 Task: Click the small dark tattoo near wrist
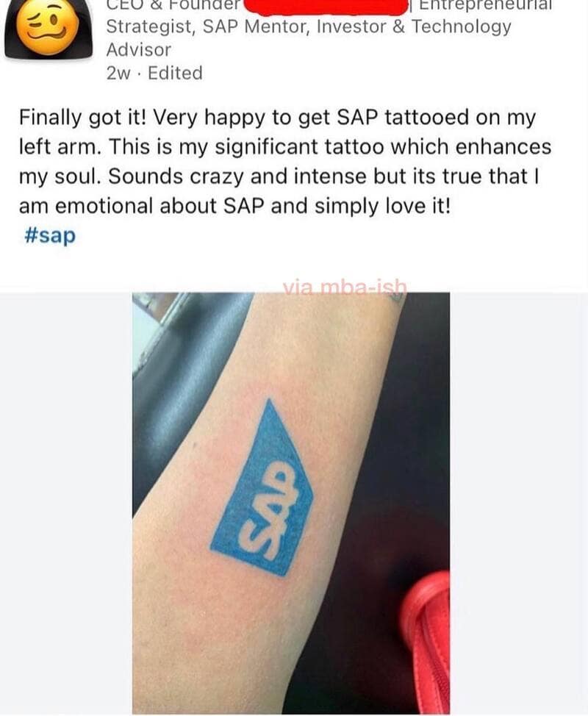click(x=398, y=297)
